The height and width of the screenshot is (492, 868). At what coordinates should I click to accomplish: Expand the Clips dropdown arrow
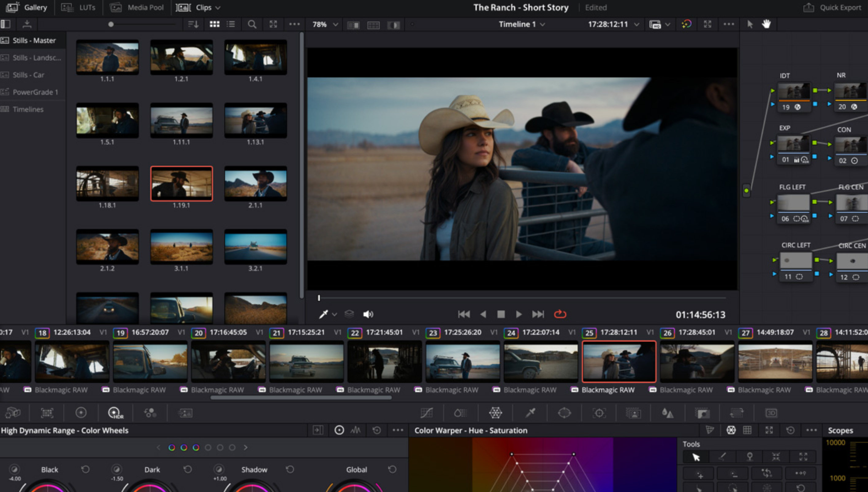(x=218, y=7)
